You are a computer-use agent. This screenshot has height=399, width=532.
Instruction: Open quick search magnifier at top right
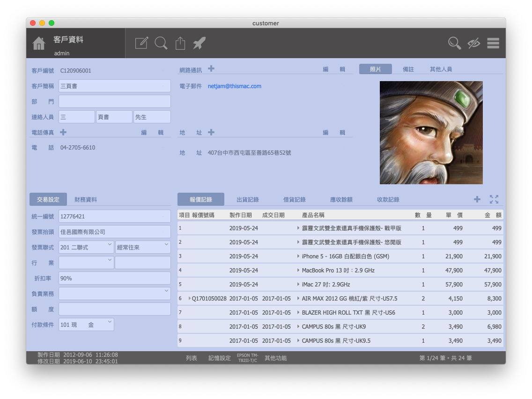click(454, 43)
